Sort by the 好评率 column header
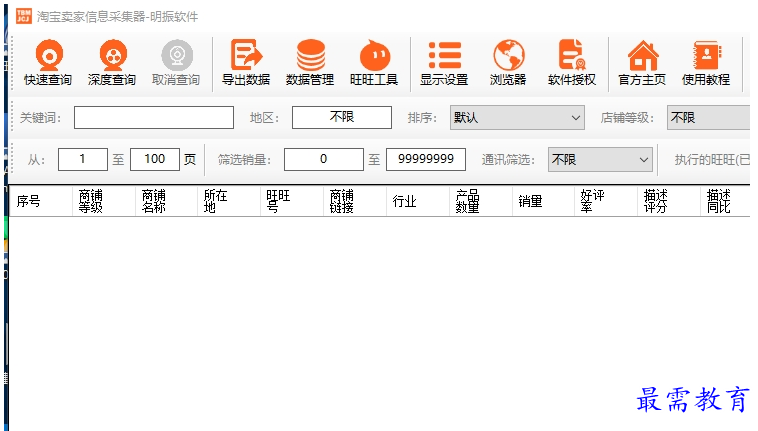Screen dimensions: 758x431 coord(607,201)
